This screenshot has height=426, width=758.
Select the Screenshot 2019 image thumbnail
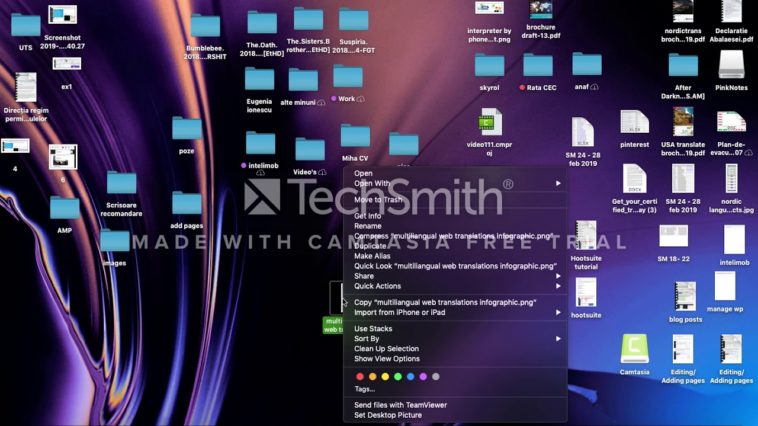tap(62, 16)
